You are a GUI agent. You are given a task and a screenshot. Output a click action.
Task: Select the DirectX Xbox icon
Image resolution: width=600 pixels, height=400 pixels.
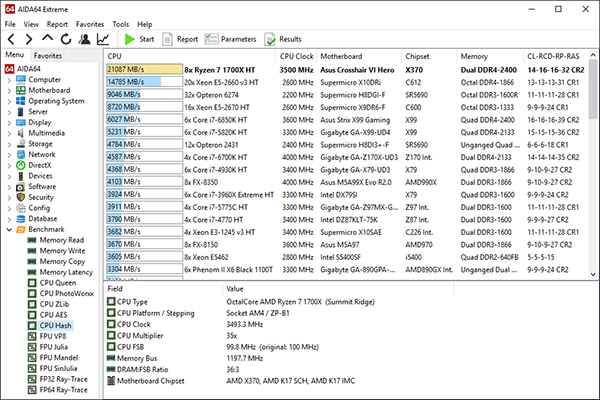coord(21,165)
